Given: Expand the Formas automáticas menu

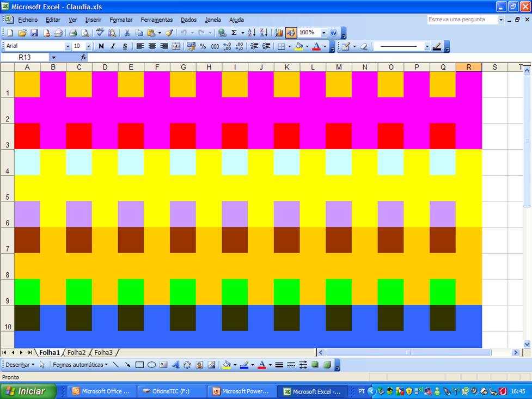Looking at the screenshot, I should 80,365.
